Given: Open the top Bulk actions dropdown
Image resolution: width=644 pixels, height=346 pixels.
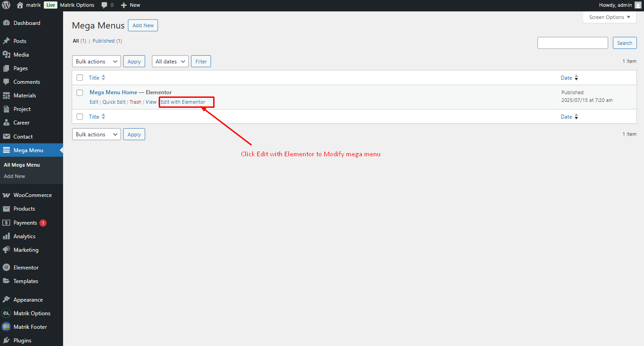Looking at the screenshot, I should (97, 62).
